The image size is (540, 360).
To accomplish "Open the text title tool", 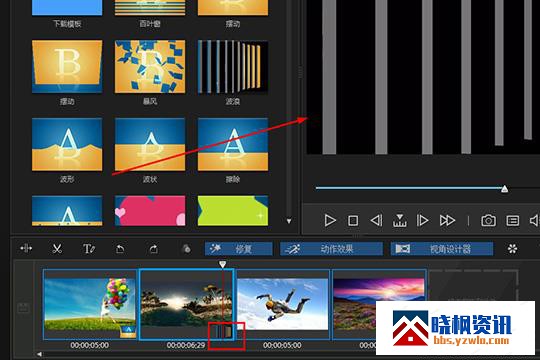I will [89, 248].
